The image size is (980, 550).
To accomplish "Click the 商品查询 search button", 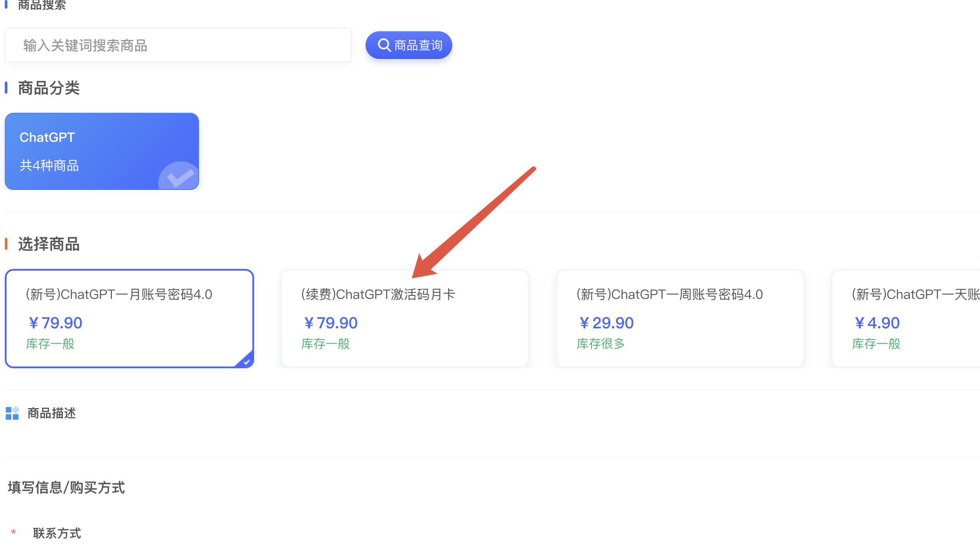I will coord(408,45).
